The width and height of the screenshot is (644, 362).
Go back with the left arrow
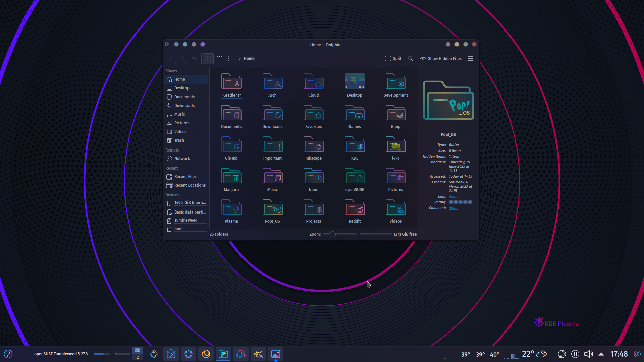(171, 59)
